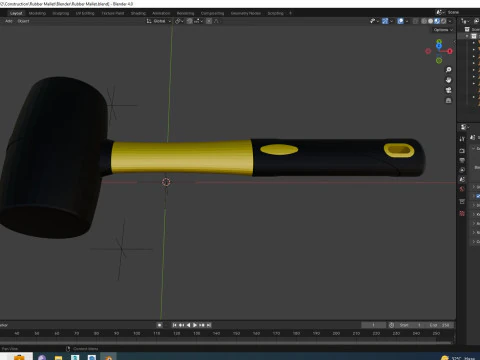Viewport: 480px width, 360px height.
Task: Toggle show overlays button
Action: [401, 21]
